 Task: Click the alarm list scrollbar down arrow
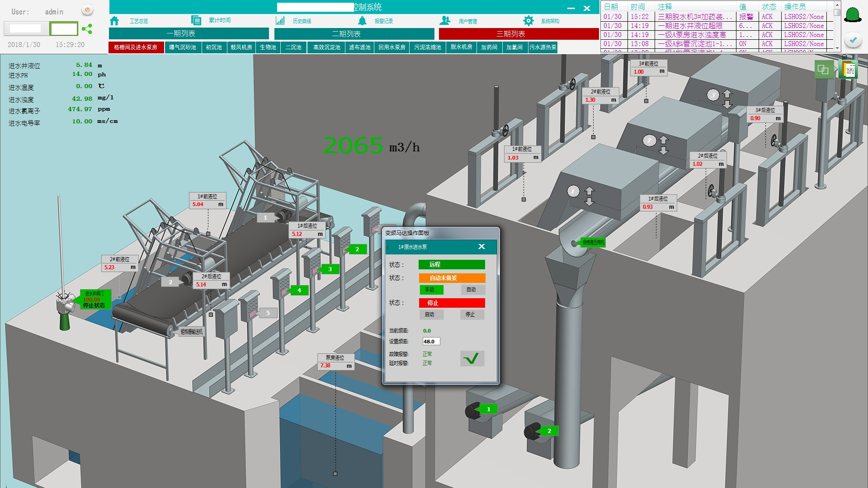837,48
